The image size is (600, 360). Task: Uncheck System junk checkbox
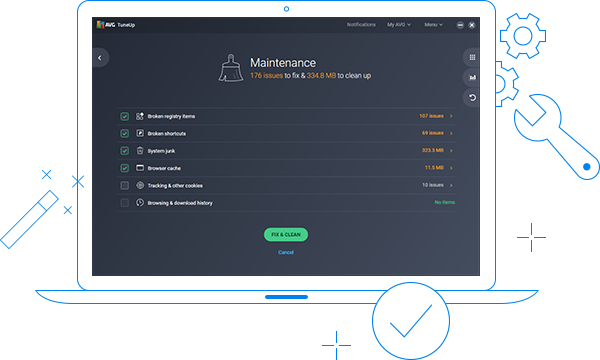pyautogui.click(x=124, y=151)
